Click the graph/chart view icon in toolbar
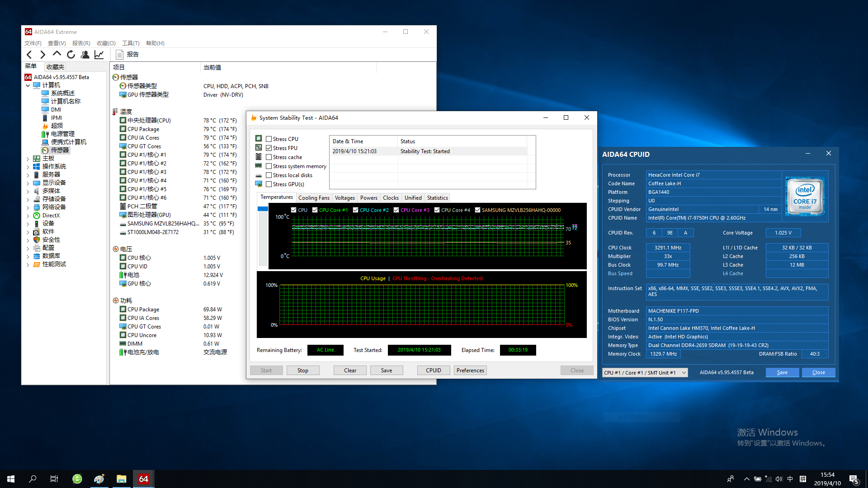The height and width of the screenshot is (488, 868). coord(99,54)
